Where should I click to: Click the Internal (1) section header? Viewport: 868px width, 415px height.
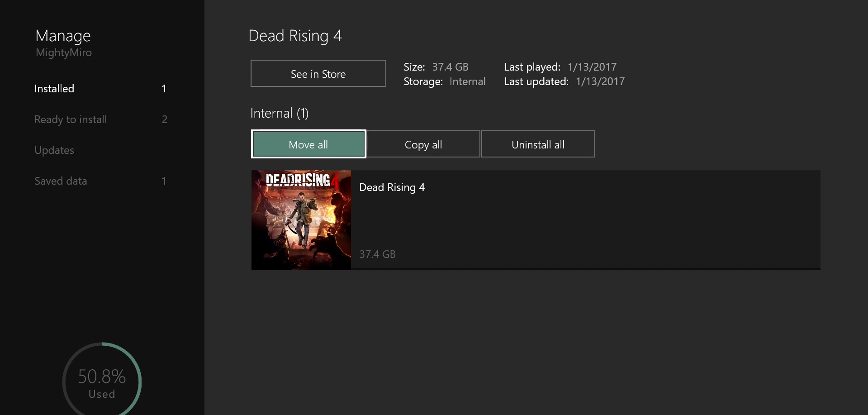280,113
